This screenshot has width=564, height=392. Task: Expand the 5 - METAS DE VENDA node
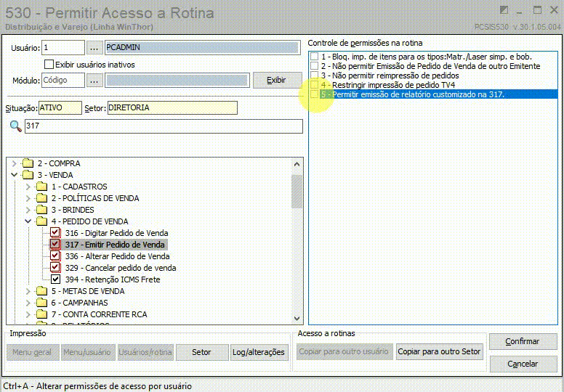28,291
